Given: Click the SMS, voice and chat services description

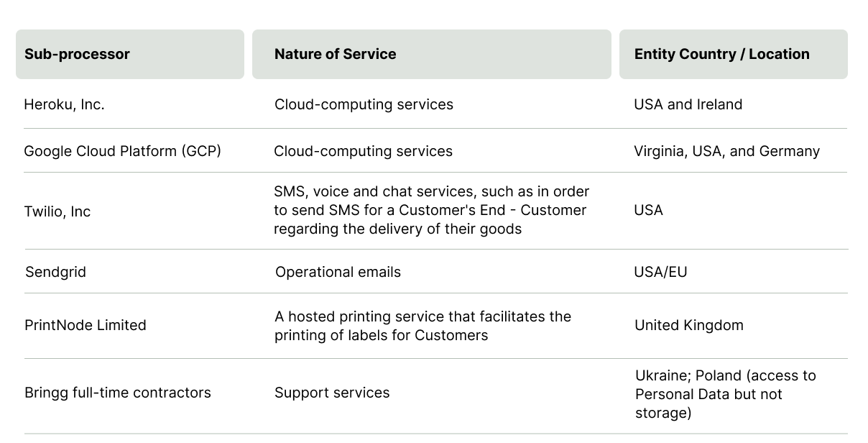Looking at the screenshot, I should 431,210.
